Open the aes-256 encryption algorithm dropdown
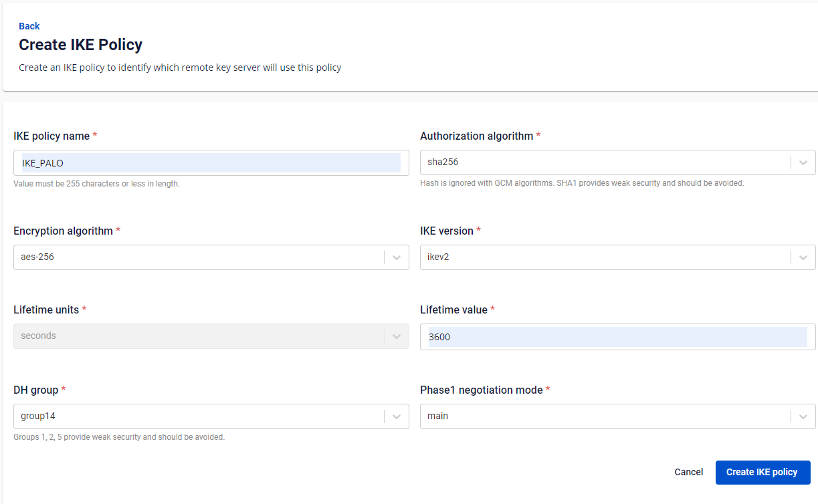 (x=211, y=257)
